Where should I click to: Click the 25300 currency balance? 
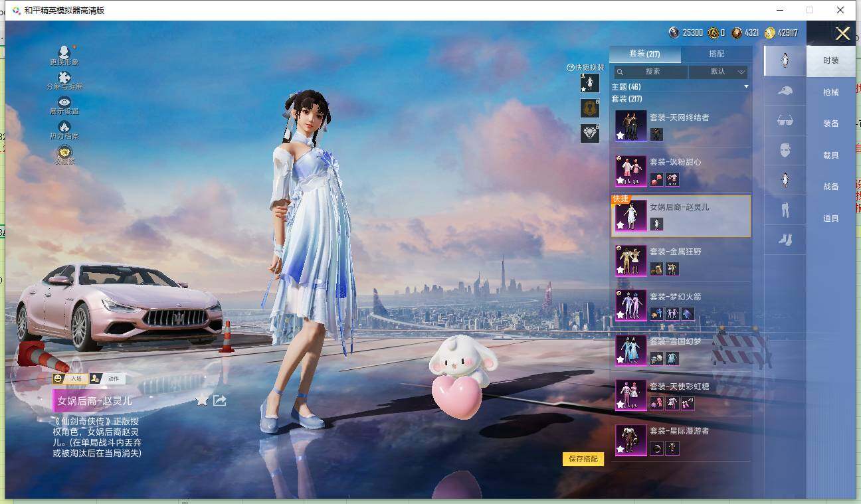(686, 33)
